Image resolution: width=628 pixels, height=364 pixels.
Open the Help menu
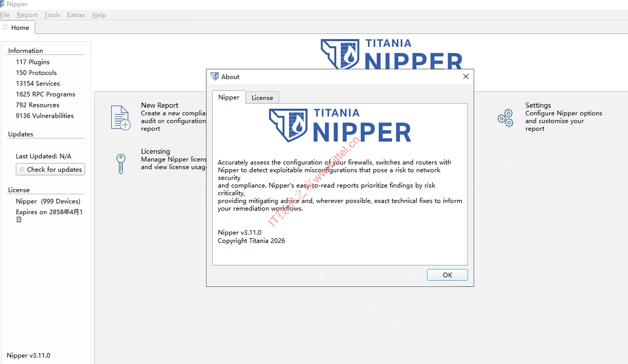pyautogui.click(x=99, y=15)
